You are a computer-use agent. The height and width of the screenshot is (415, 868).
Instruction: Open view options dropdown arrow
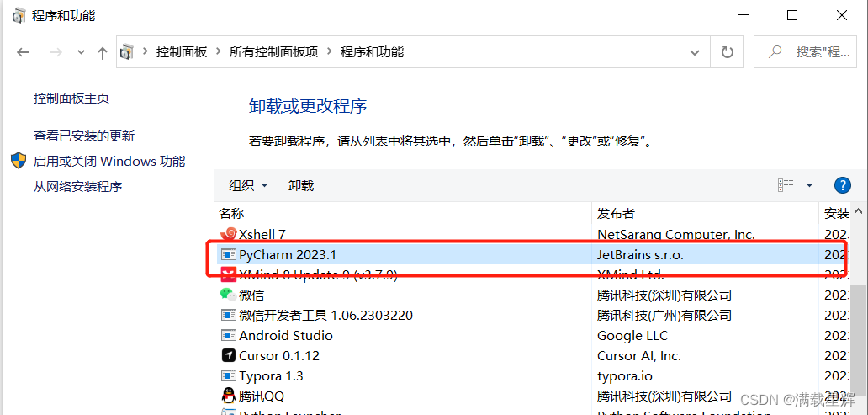coord(809,185)
